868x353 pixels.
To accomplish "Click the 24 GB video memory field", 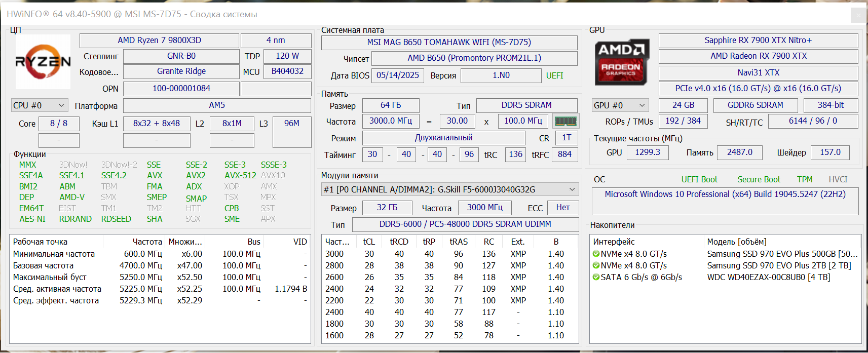I will (683, 105).
